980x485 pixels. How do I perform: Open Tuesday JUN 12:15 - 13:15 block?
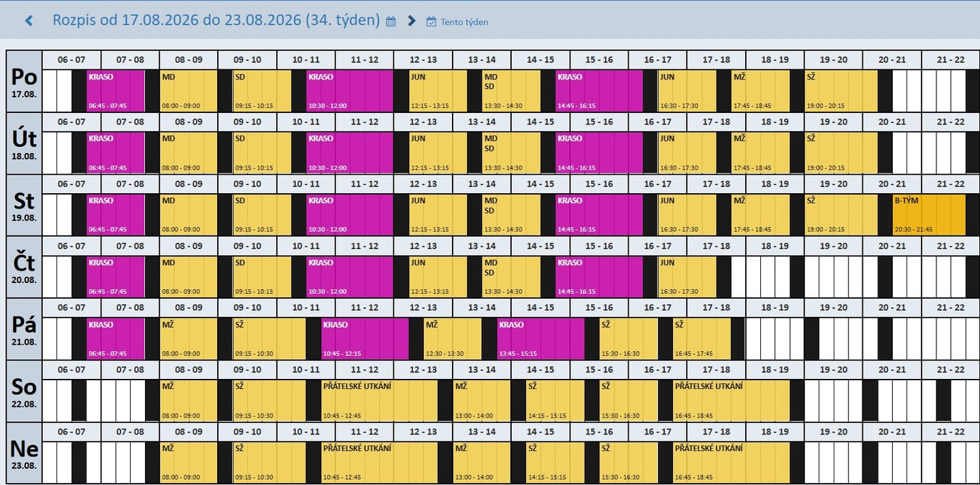438,153
